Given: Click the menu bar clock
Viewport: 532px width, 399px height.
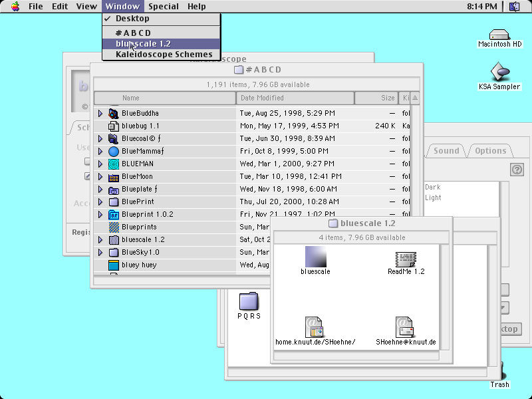Looking at the screenshot, I should tap(481, 7).
